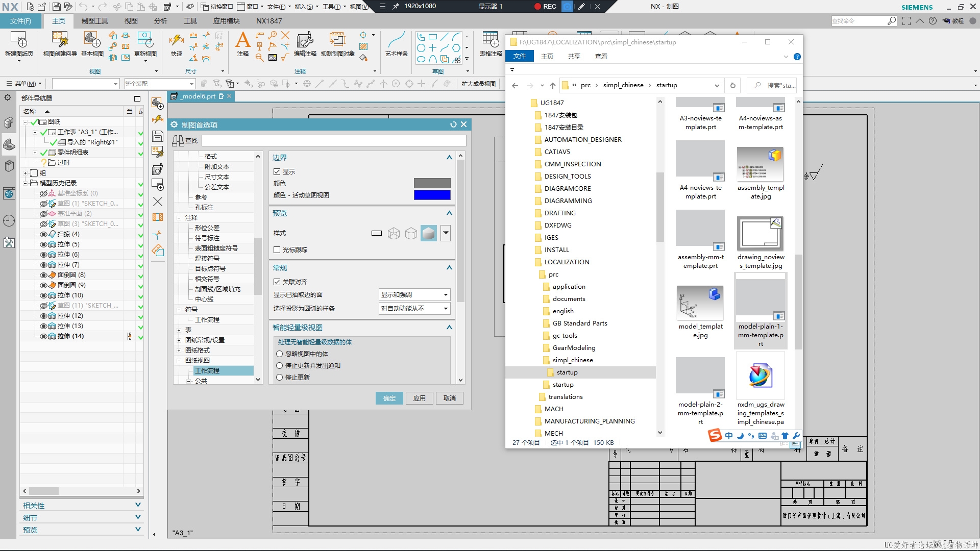The height and width of the screenshot is (551, 980).
Task: Select the shaded cube preview style
Action: [x=428, y=233]
